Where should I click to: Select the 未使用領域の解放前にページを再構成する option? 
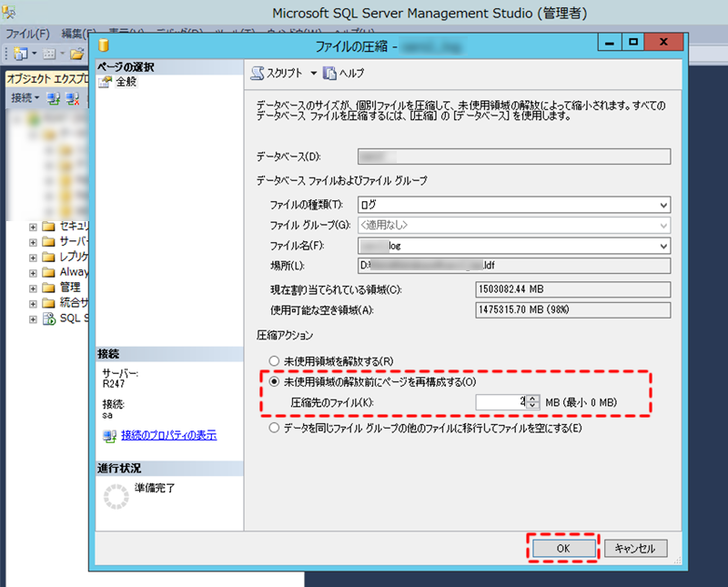(273, 381)
